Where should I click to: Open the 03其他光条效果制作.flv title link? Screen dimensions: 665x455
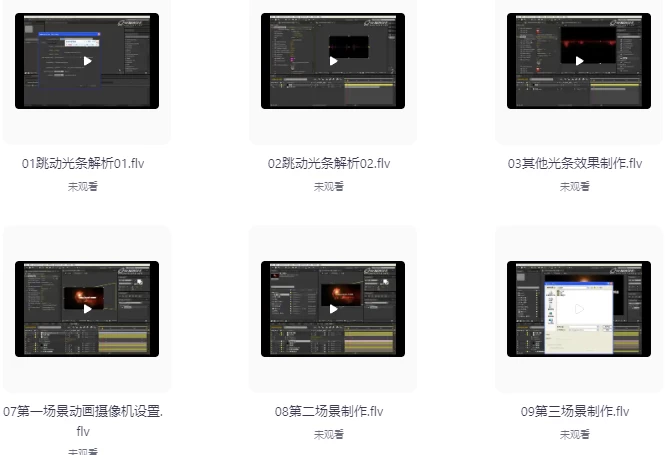click(575, 163)
